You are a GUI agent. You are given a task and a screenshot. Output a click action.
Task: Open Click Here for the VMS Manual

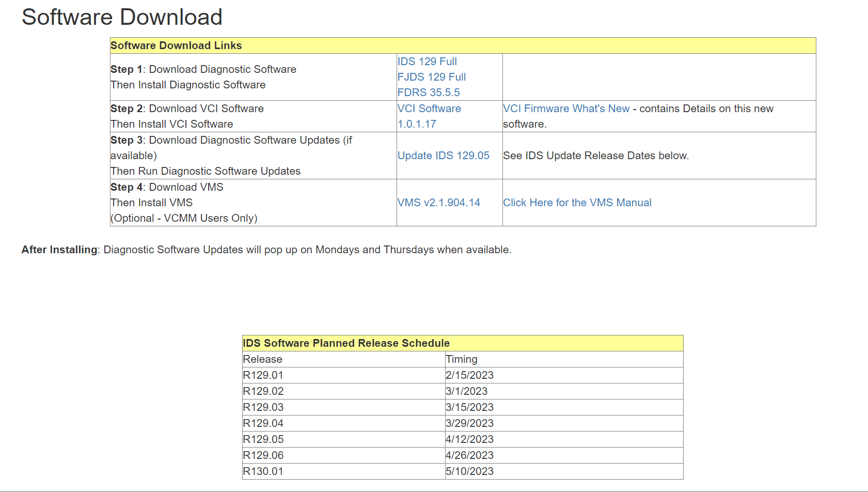577,203
